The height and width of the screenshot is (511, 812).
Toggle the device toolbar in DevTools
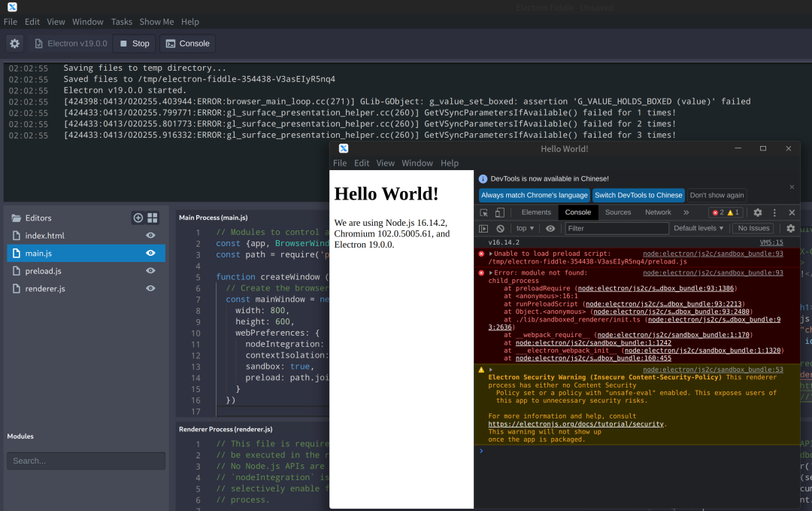click(x=499, y=213)
